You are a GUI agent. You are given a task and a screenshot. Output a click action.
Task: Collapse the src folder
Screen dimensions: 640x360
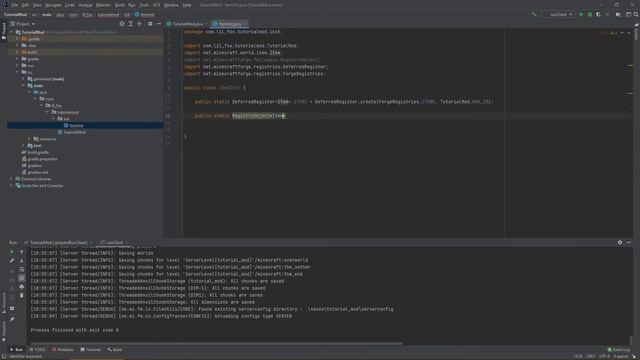(x=18, y=72)
